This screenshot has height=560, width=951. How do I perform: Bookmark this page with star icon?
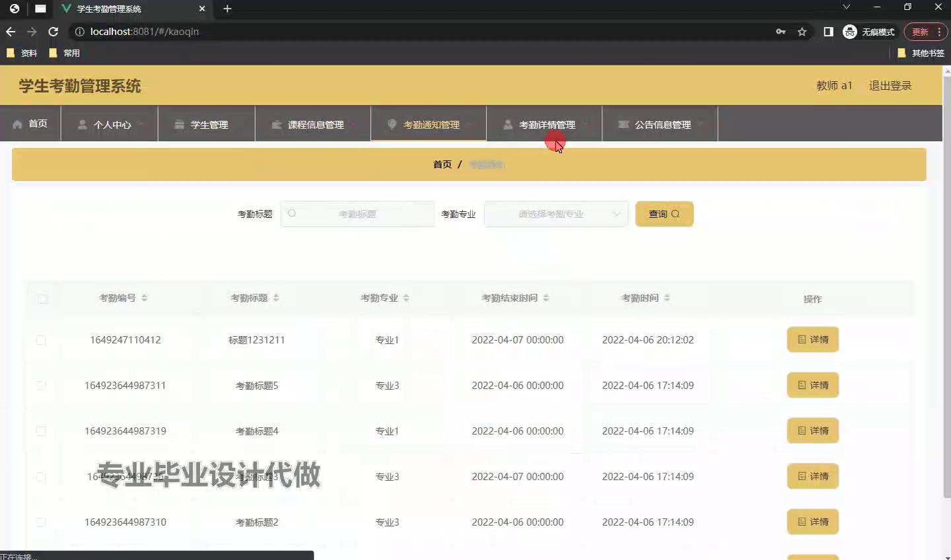tap(802, 32)
